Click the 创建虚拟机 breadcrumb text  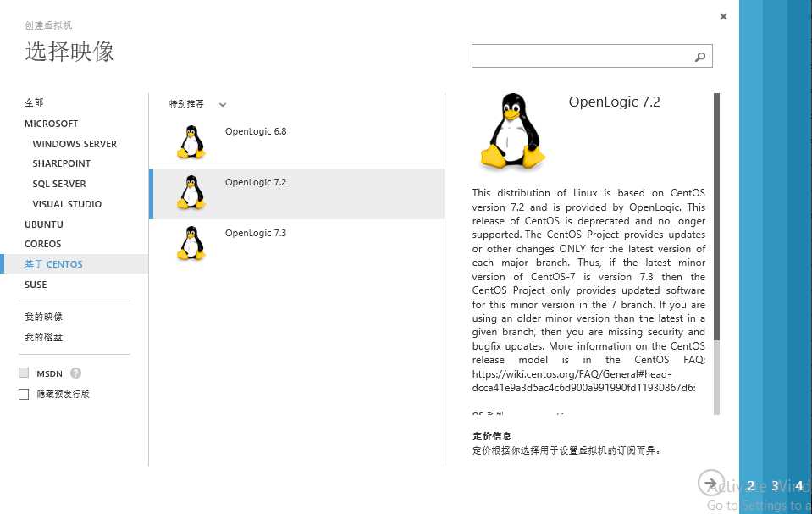point(48,25)
